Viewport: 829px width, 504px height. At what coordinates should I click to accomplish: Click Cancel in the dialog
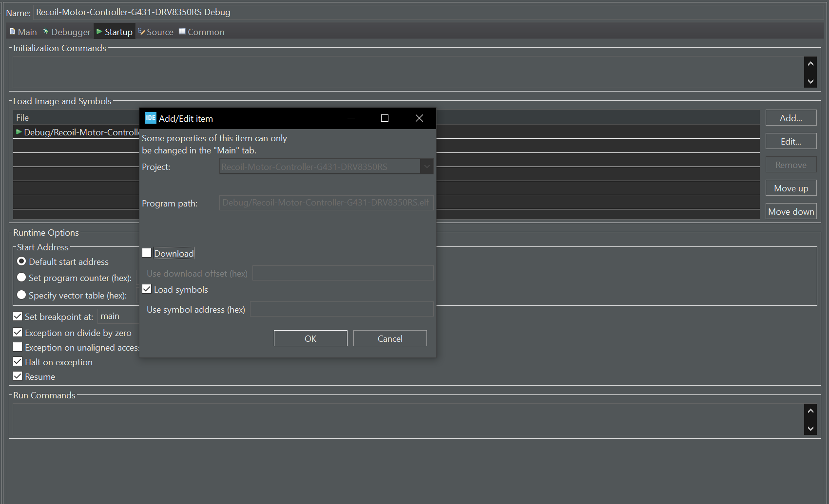[x=389, y=338]
